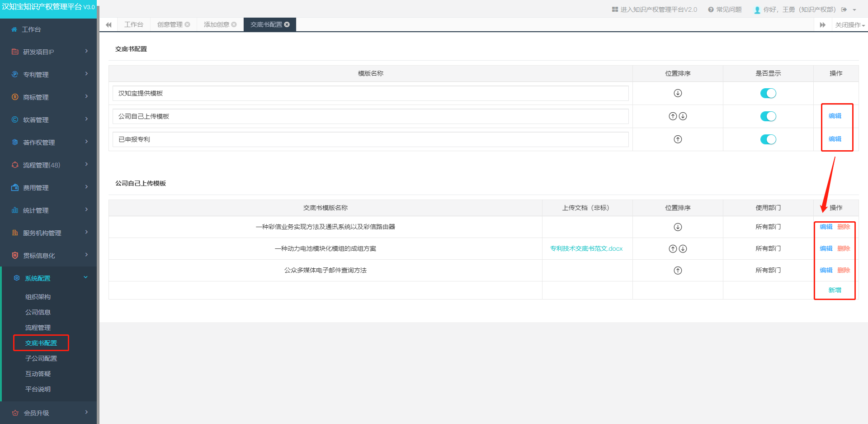868x424 pixels.
Task: Click the 研发项目IP sidebar icon
Action: 15,52
